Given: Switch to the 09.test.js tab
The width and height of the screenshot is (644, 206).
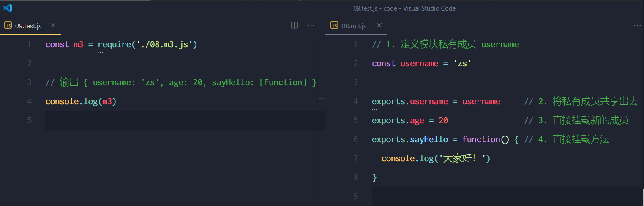Looking at the screenshot, I should [x=29, y=26].
